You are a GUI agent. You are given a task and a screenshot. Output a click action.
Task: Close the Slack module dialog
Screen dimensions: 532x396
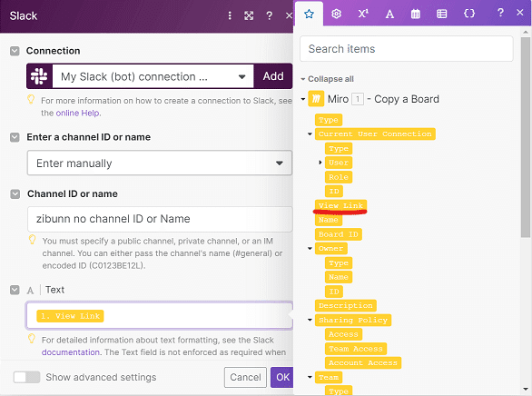point(289,15)
